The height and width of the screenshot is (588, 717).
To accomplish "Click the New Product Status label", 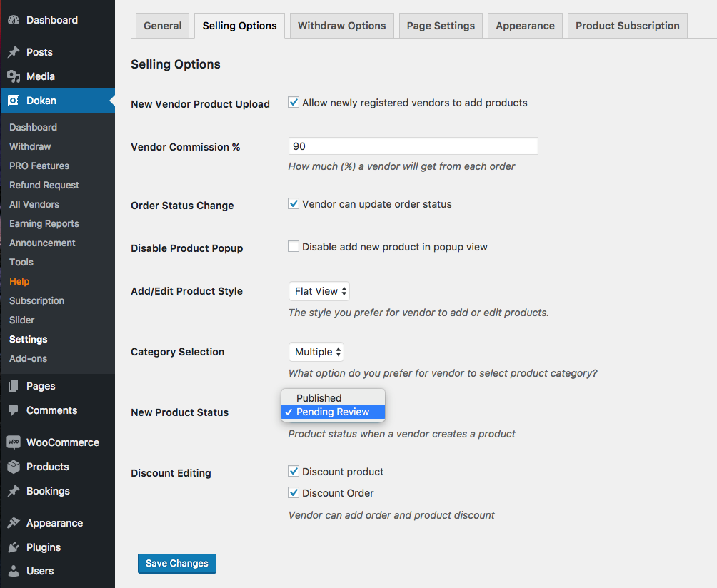I will [180, 412].
